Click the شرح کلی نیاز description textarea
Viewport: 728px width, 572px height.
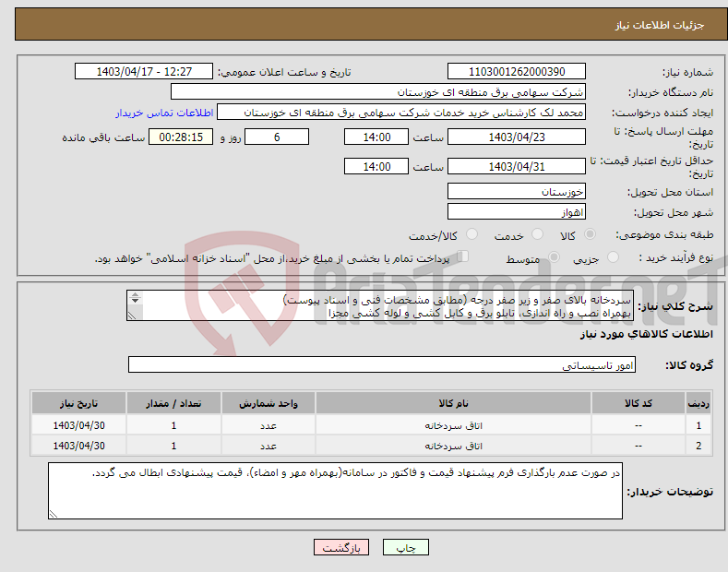point(380,305)
